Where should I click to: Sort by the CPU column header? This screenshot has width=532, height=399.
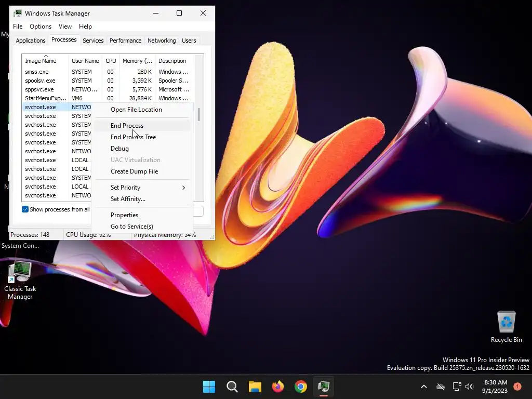click(x=111, y=61)
